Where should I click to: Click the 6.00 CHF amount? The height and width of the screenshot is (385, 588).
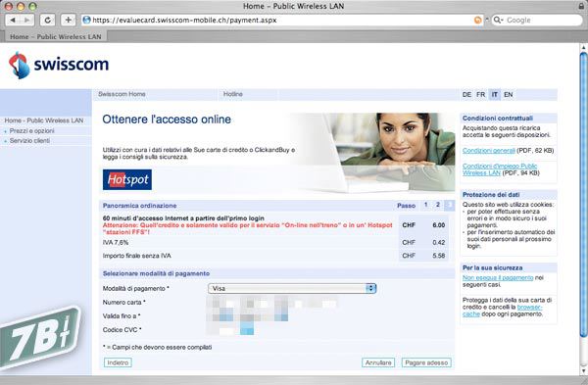pos(439,225)
